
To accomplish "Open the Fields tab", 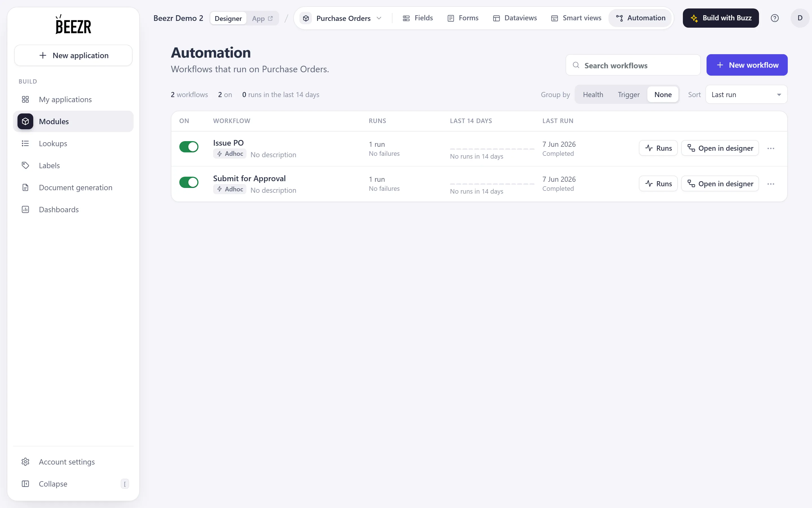I will pyautogui.click(x=417, y=18).
